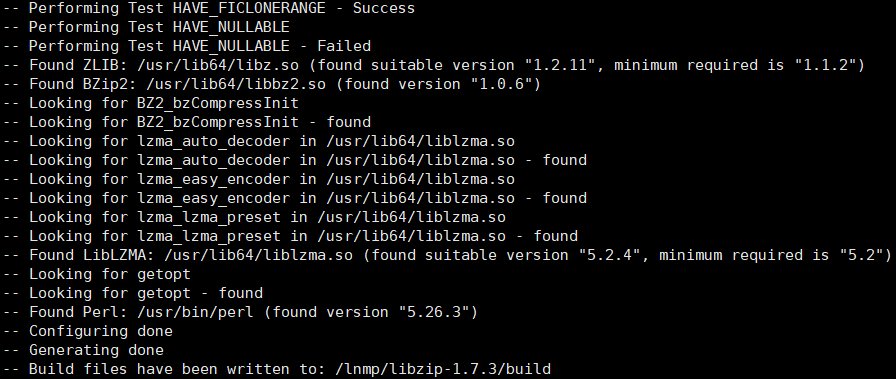Viewport: 896px width, 379px height.
Task: Click the minimum required "1.1.2" text
Action: pyautogui.click(x=825, y=65)
